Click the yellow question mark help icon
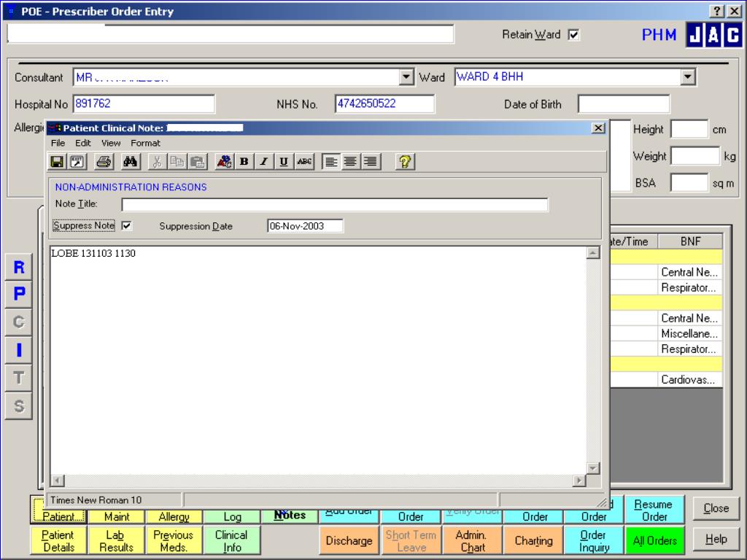Screen dimensions: 747x560 pos(405,162)
